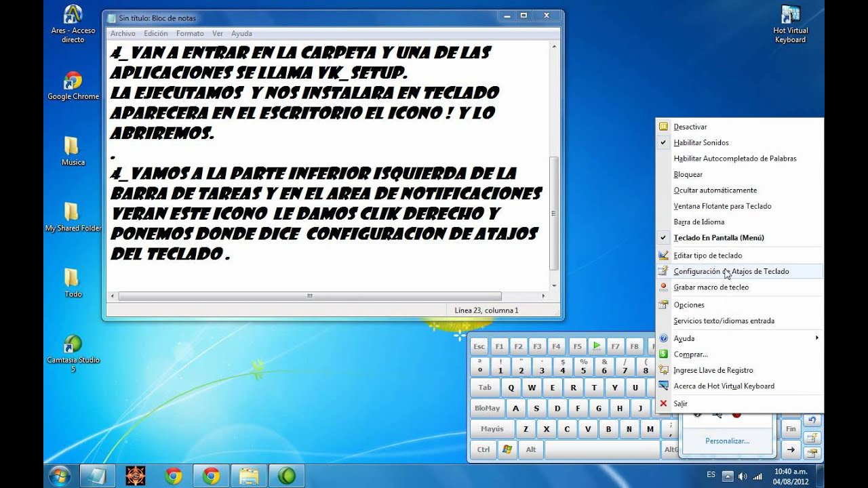Select the Musica desktop folder
Image resolution: width=868 pixels, height=488 pixels.
click(x=73, y=150)
